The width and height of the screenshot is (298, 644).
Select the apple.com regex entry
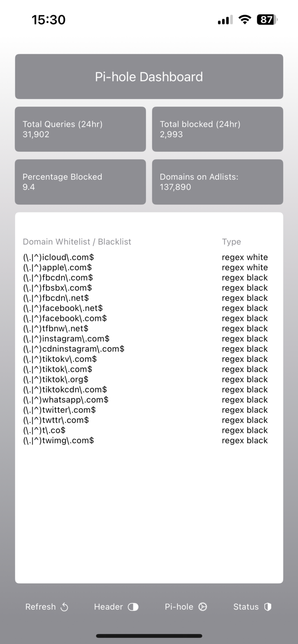(x=57, y=268)
